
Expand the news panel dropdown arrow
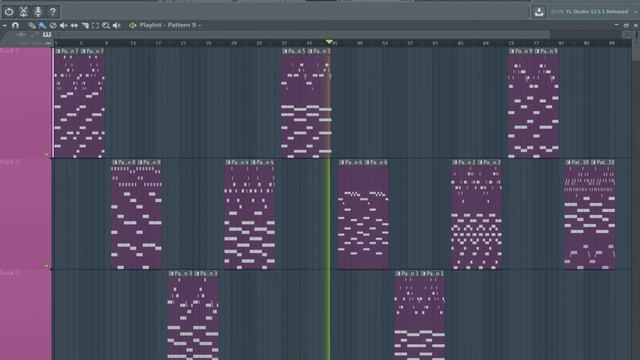[635, 12]
